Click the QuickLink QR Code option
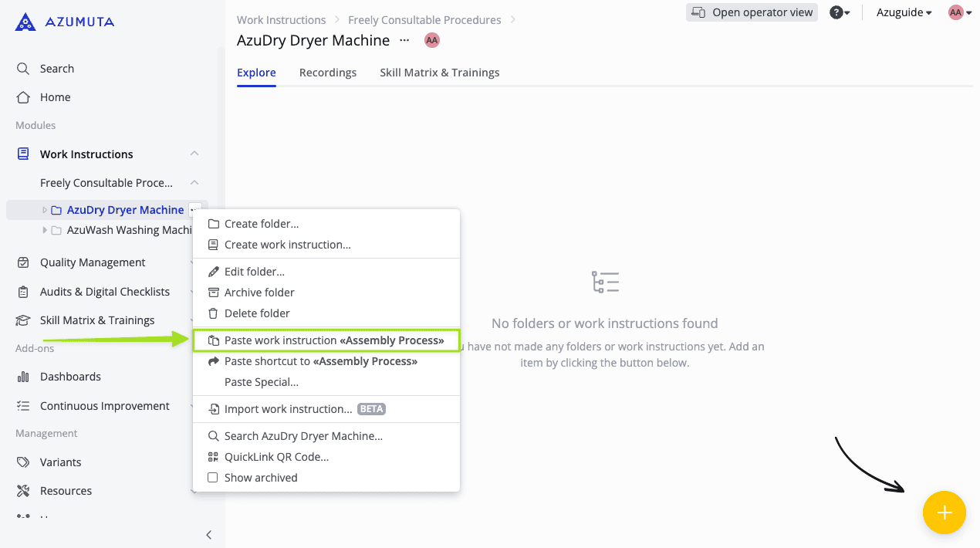The height and width of the screenshot is (548, 980). point(276,457)
